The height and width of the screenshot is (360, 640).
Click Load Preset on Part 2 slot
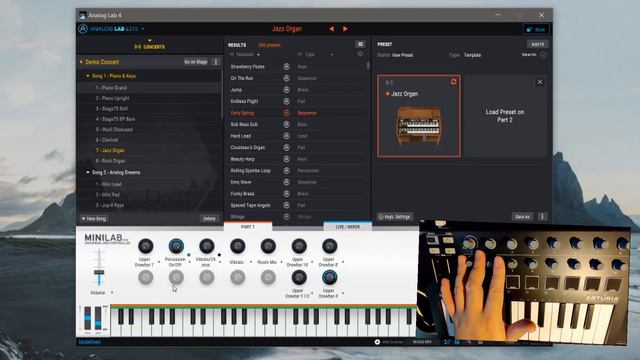[x=505, y=116]
